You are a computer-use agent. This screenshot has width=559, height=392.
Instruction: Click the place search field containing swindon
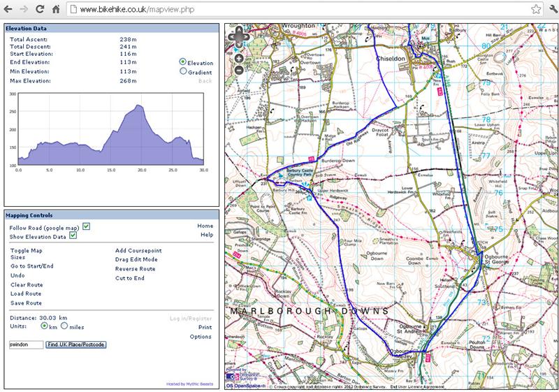coord(26,344)
